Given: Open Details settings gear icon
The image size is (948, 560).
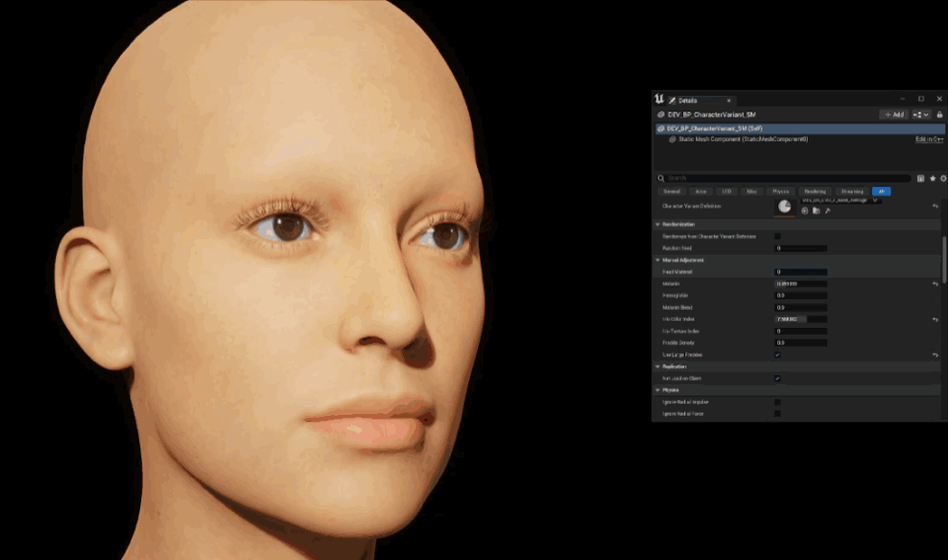Looking at the screenshot, I should pyautogui.click(x=943, y=179).
